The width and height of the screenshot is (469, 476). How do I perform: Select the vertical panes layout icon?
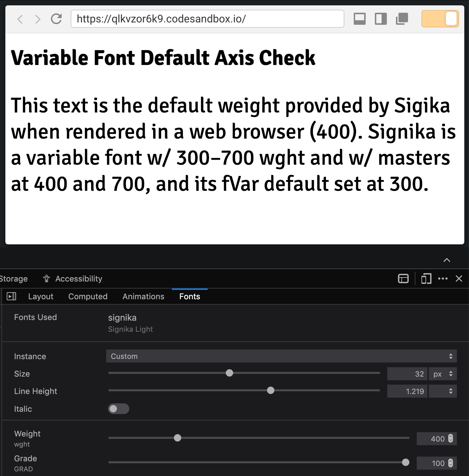coord(381,19)
